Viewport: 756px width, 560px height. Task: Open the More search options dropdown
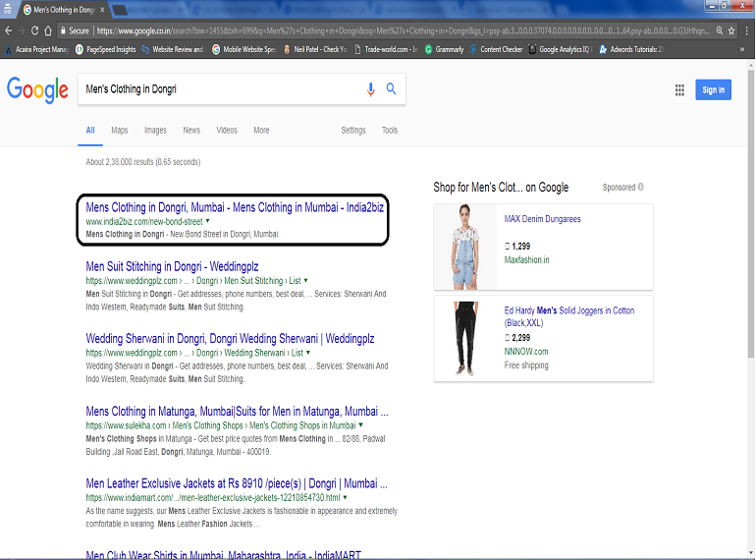coord(261,131)
